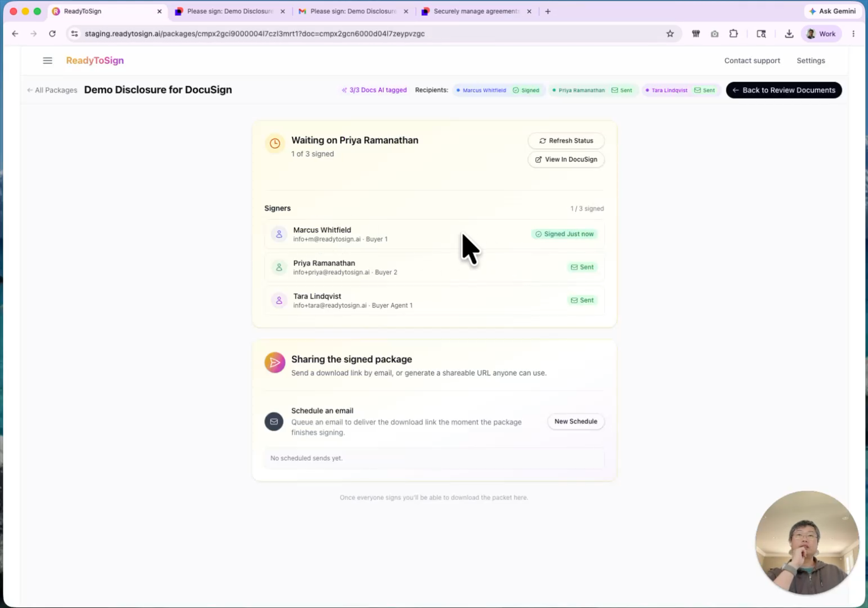This screenshot has height=608, width=868.
Task: Go back to All Packages
Action: (x=52, y=90)
